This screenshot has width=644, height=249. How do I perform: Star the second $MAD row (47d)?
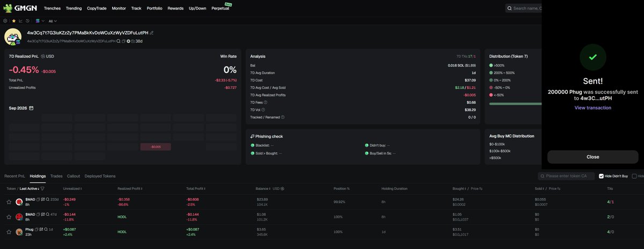[x=9, y=217]
